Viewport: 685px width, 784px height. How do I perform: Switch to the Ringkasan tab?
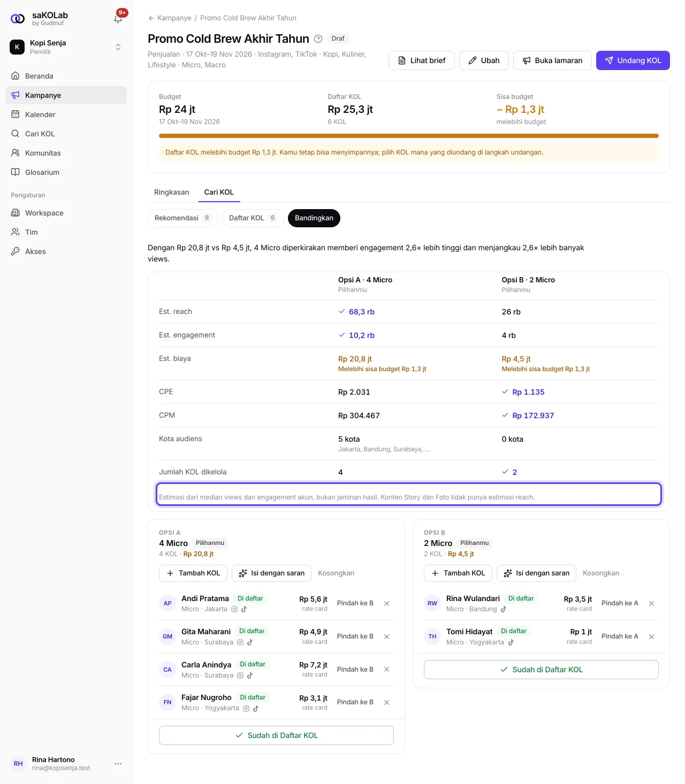(171, 192)
